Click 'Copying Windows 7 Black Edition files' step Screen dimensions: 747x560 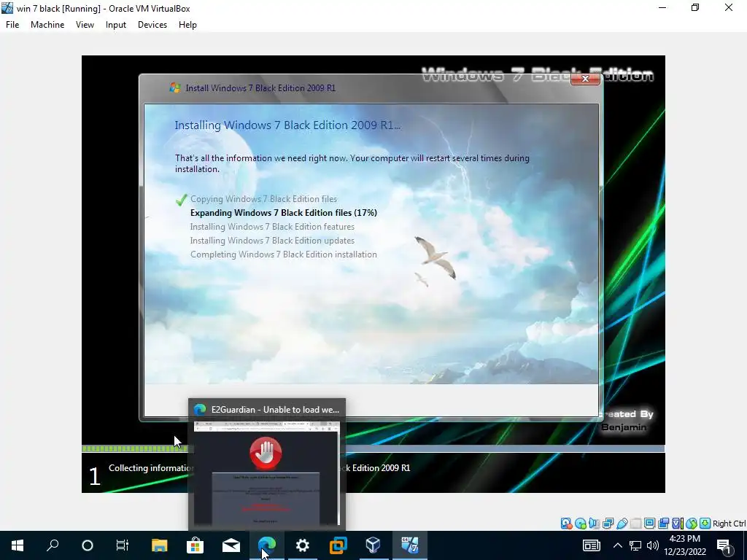pyautogui.click(x=263, y=199)
